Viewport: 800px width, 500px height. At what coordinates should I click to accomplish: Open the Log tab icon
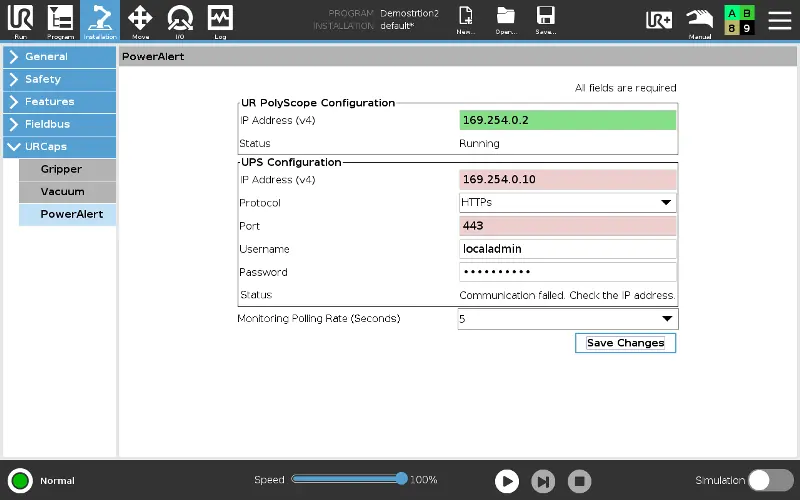click(x=220, y=20)
